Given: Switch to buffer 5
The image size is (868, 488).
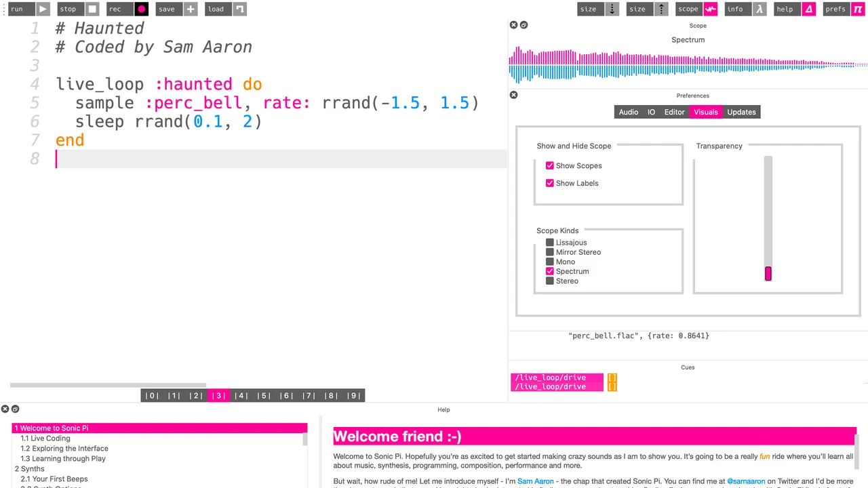Looking at the screenshot, I should (264, 396).
